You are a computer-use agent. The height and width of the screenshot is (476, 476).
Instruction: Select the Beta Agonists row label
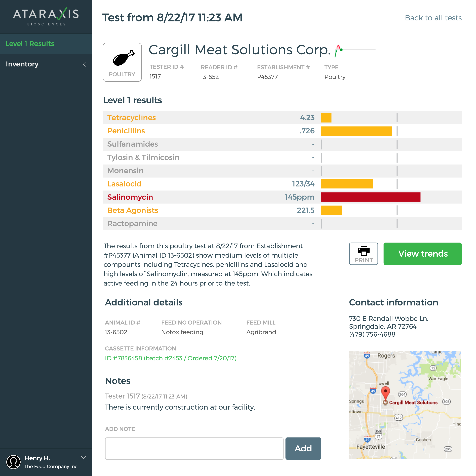click(133, 210)
